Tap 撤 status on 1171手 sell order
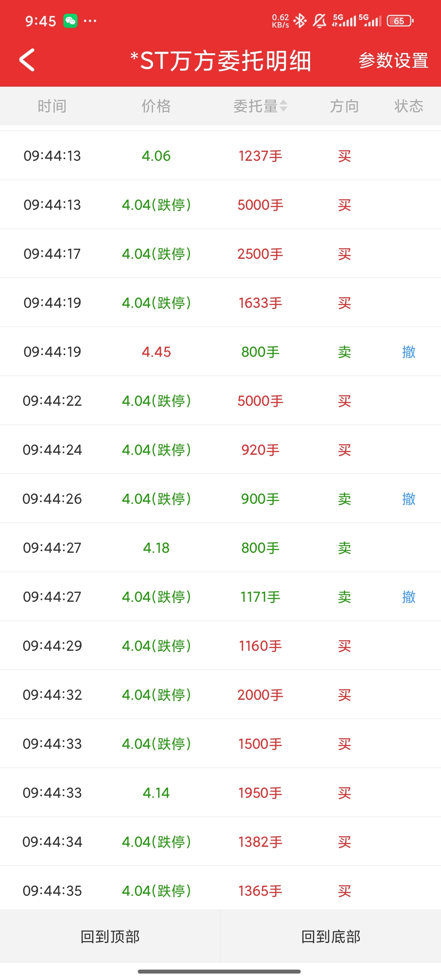Screen dimensions: 441x980 pos(409,597)
